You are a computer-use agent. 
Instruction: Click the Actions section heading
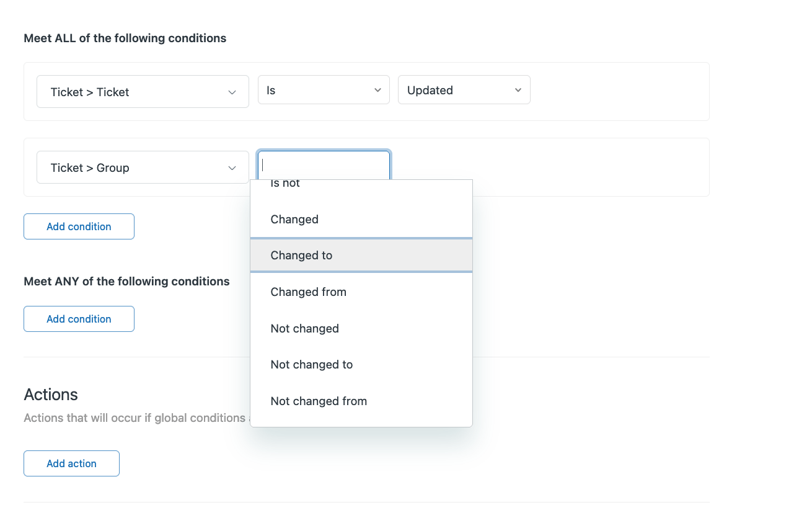tap(50, 395)
